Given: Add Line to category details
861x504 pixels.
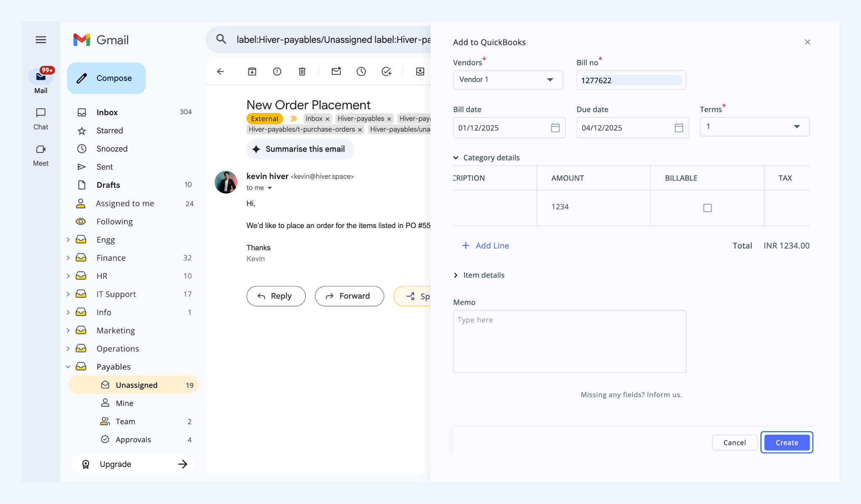Looking at the screenshot, I should (486, 246).
